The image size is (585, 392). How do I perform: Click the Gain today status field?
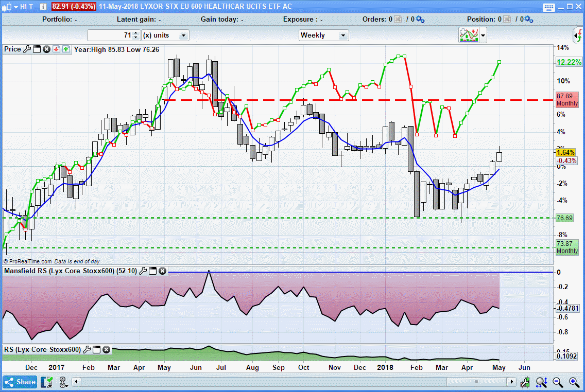222,20
